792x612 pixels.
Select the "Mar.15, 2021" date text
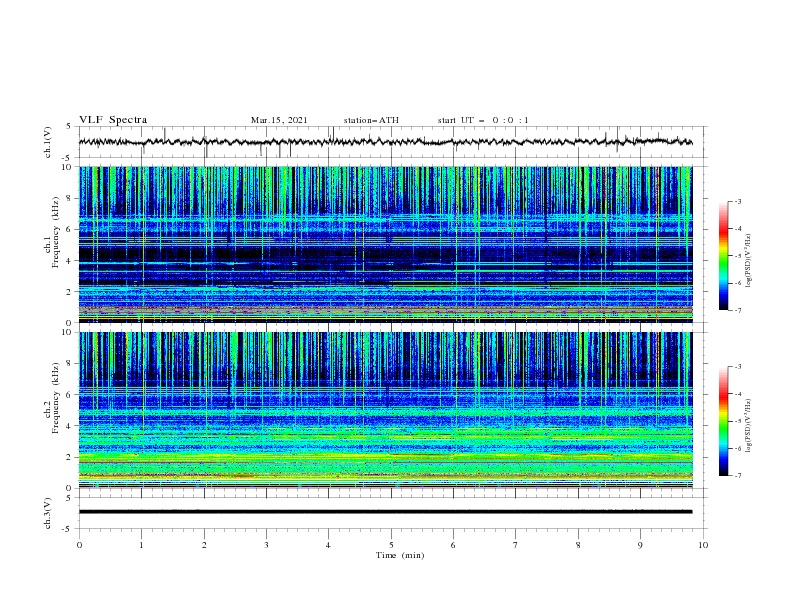279,120
